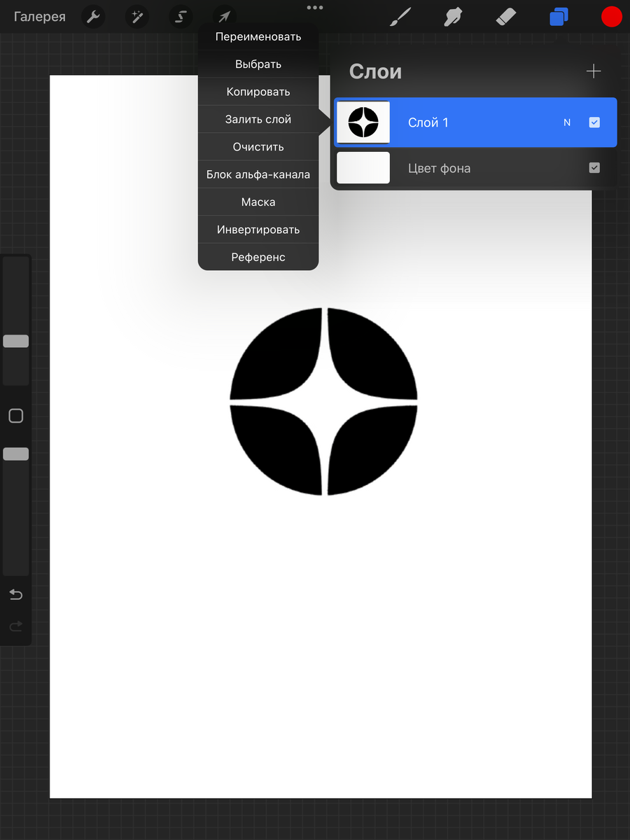The image size is (630, 840).
Task: Open the Adjustments magic wand menu
Action: click(x=137, y=17)
